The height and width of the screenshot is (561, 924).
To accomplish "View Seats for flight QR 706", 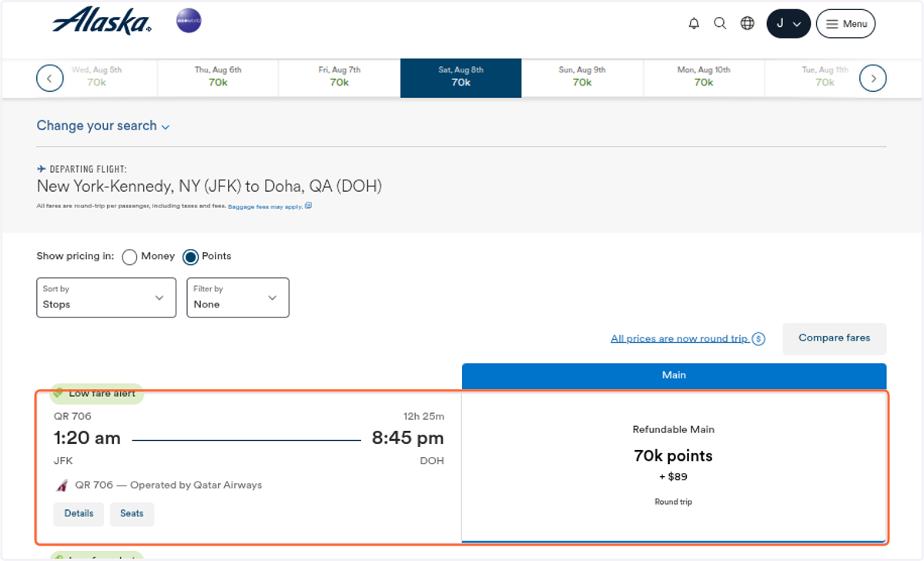I will coord(132,514).
